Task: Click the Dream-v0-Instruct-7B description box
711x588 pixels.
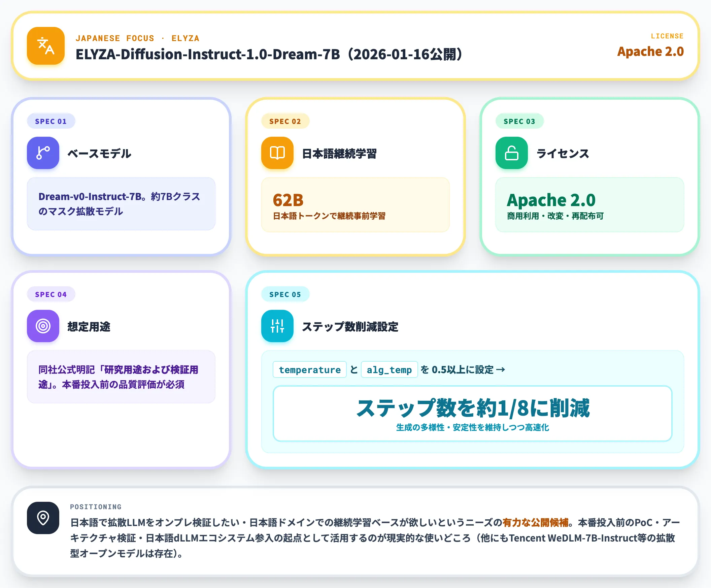Action: click(121, 204)
